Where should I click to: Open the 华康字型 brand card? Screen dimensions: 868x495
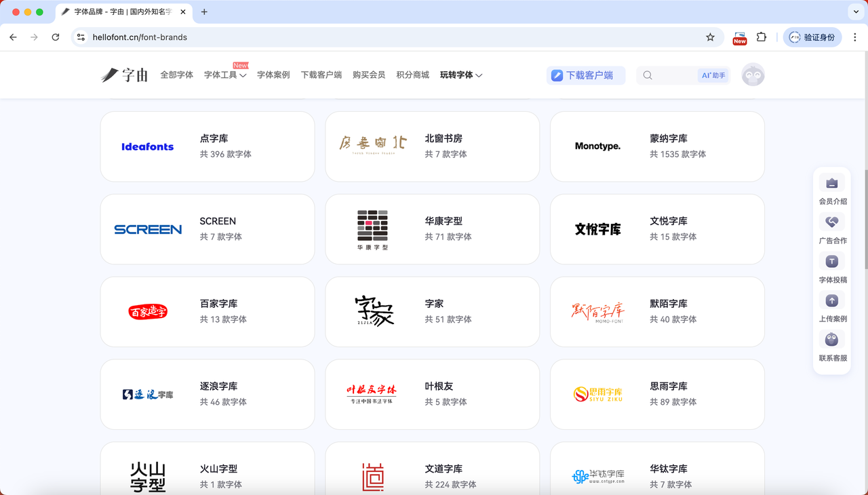432,229
